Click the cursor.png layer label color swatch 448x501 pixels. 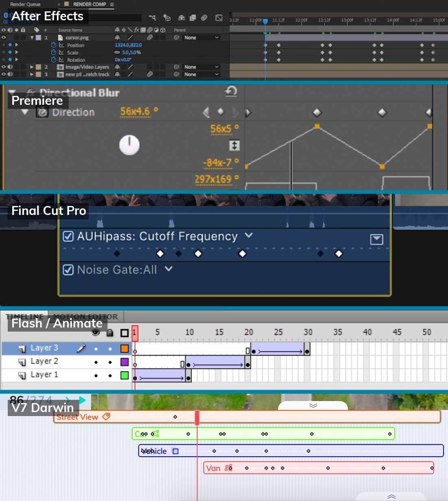point(39,37)
